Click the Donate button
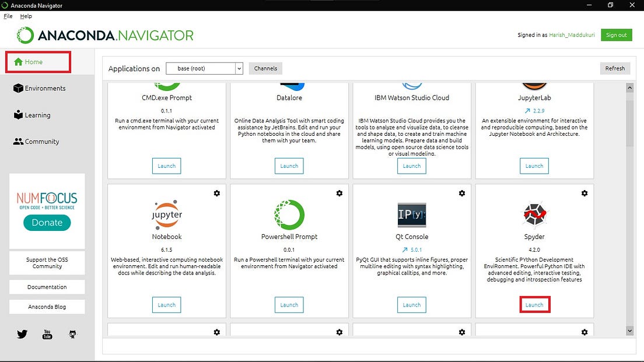644x362 pixels. click(47, 223)
